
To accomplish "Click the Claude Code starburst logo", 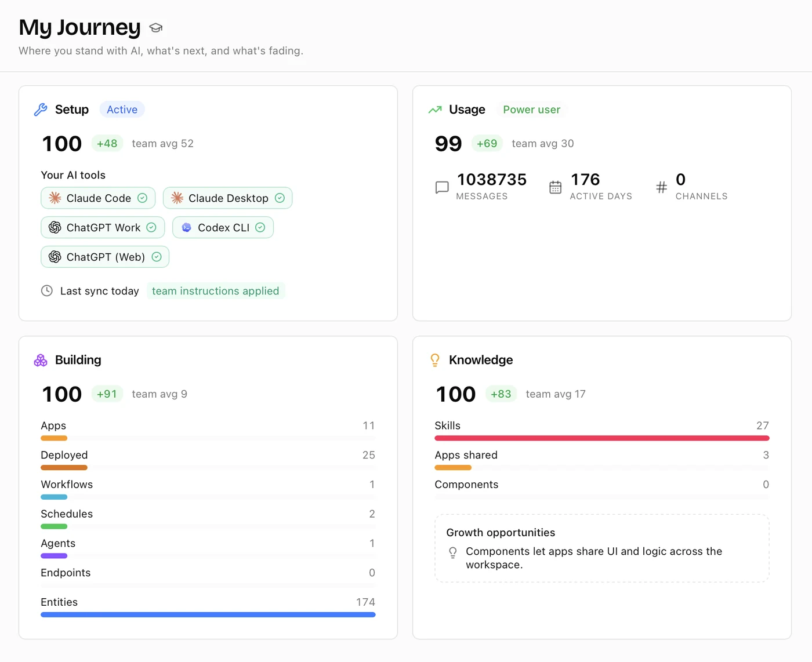I will click(x=55, y=198).
